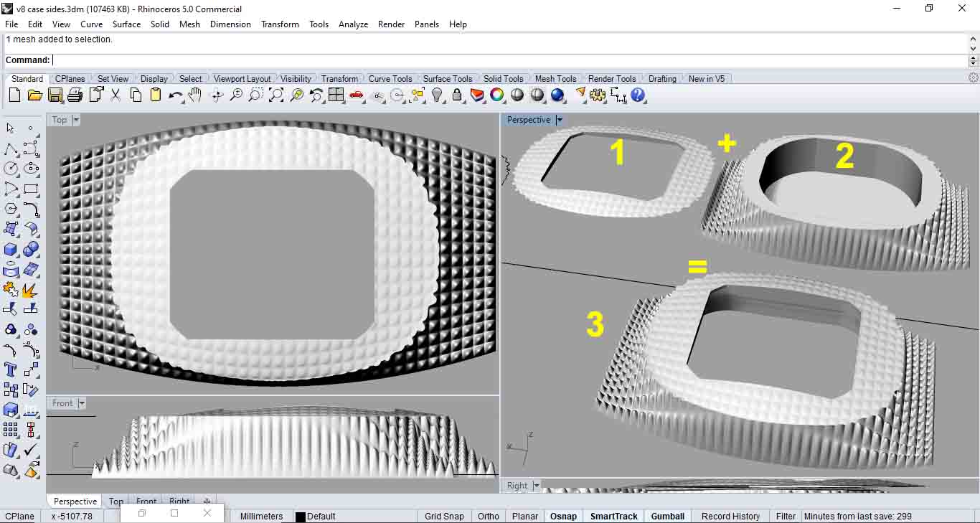Click the Perspective viewport title label
The height and width of the screenshot is (523, 980).
tap(529, 120)
